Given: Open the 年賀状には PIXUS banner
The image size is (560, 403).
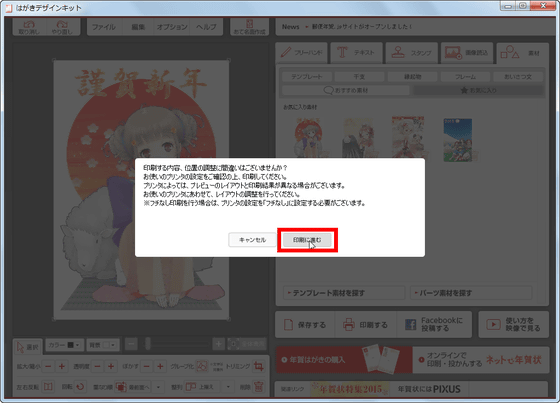Looking at the screenshot, I should (x=429, y=389).
